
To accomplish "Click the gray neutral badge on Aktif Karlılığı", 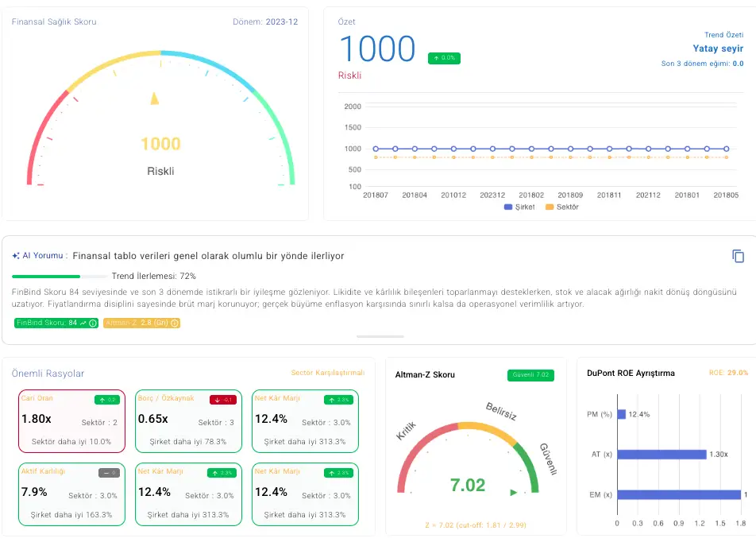I will tap(109, 473).
